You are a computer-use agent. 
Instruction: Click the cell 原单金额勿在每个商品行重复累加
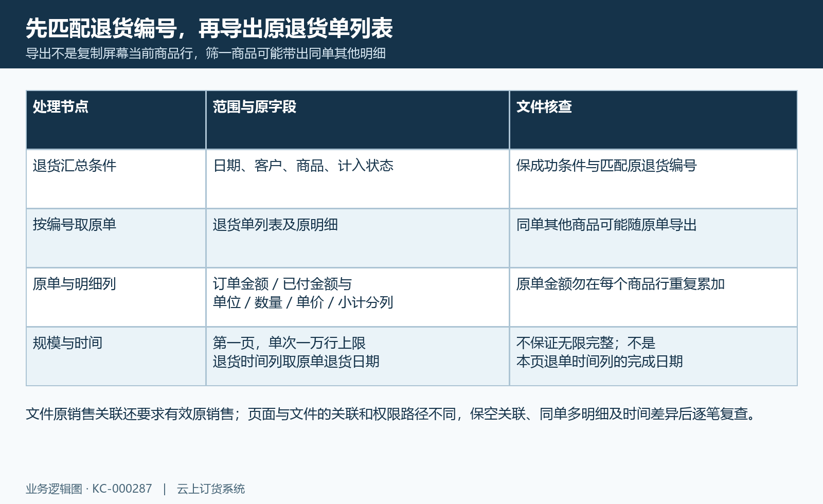click(x=653, y=297)
